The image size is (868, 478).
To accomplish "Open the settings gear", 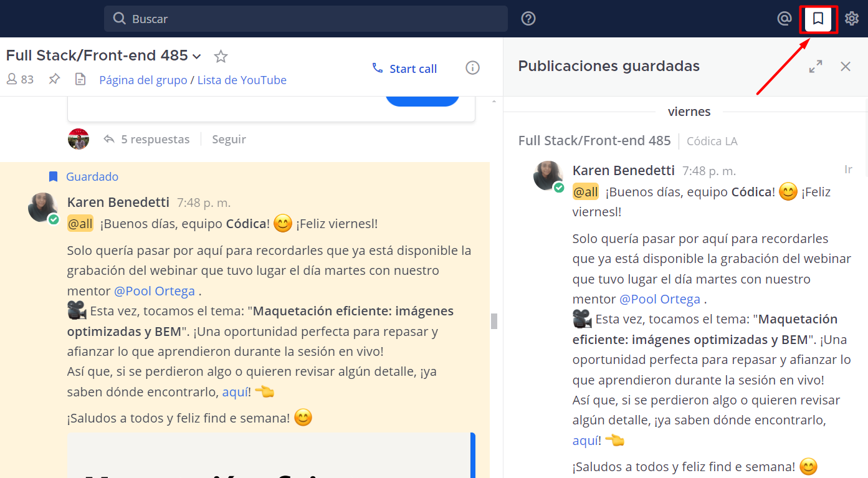I will tap(852, 19).
